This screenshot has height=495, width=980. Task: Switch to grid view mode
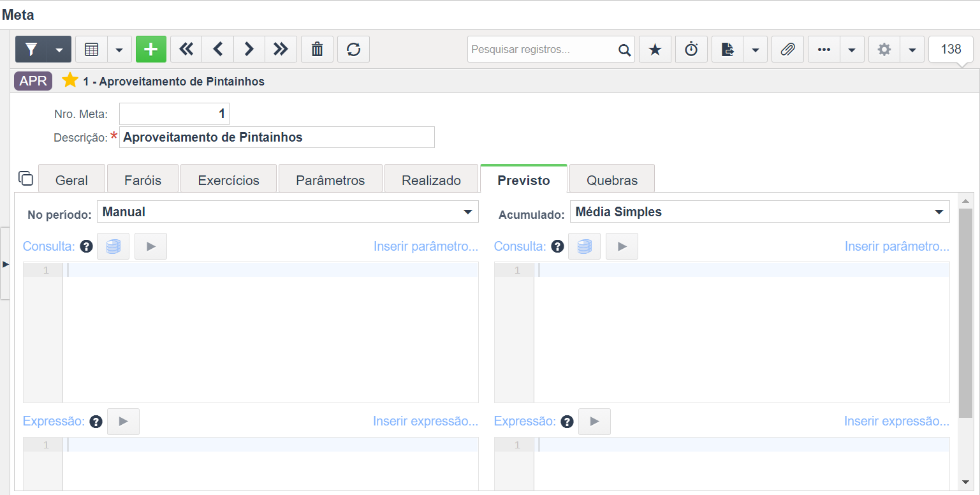[x=91, y=49]
